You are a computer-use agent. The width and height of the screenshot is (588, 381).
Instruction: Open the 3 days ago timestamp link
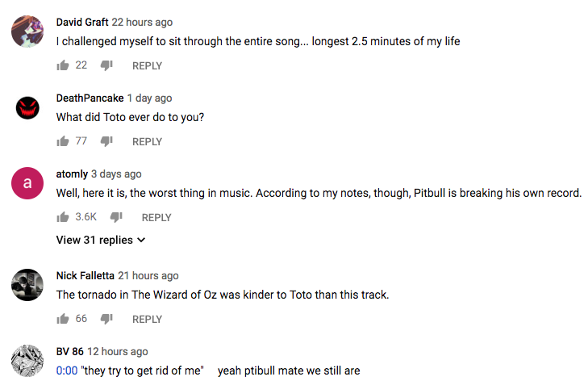pyautogui.click(x=116, y=174)
